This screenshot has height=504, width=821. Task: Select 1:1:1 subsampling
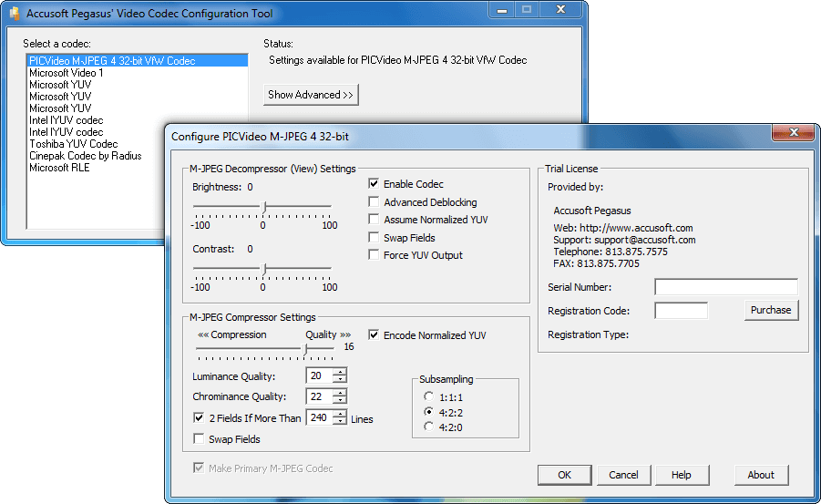pyautogui.click(x=429, y=396)
